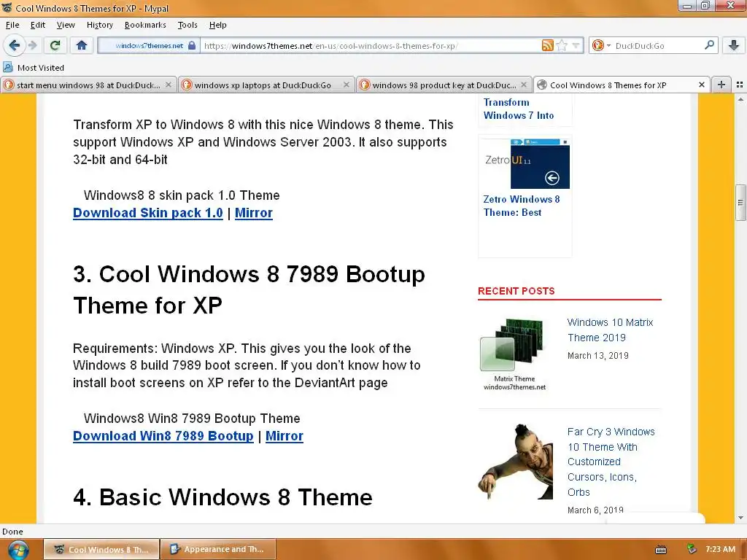Close the 'start menu windows 98' tab
The height and width of the screenshot is (560, 747).
tap(169, 85)
